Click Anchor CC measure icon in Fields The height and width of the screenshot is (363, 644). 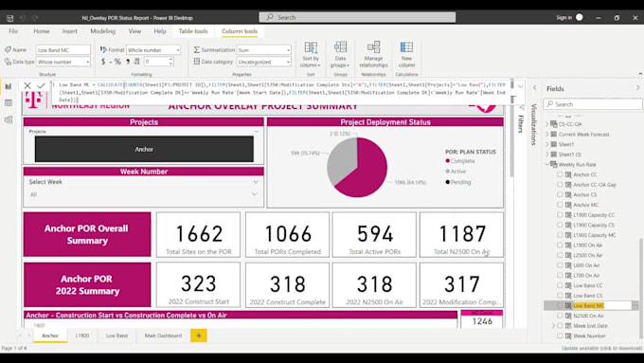568,174
